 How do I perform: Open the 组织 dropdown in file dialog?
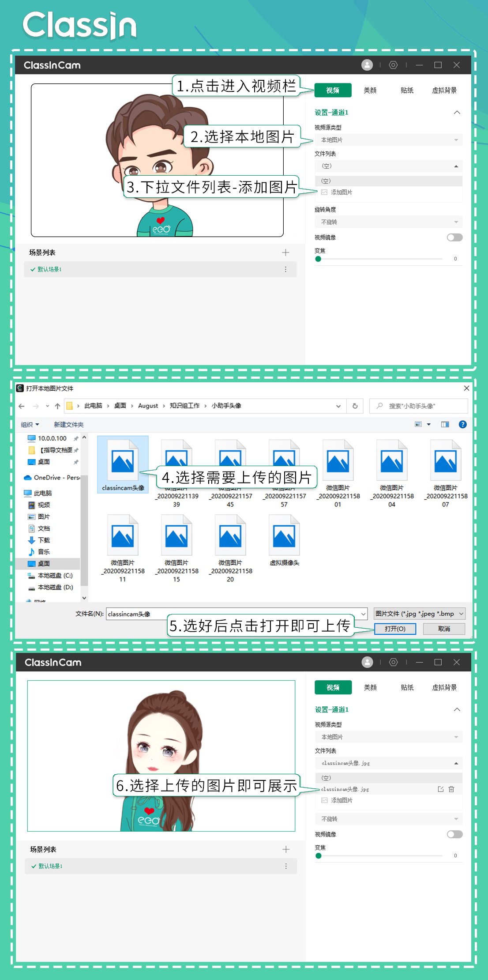click(30, 425)
